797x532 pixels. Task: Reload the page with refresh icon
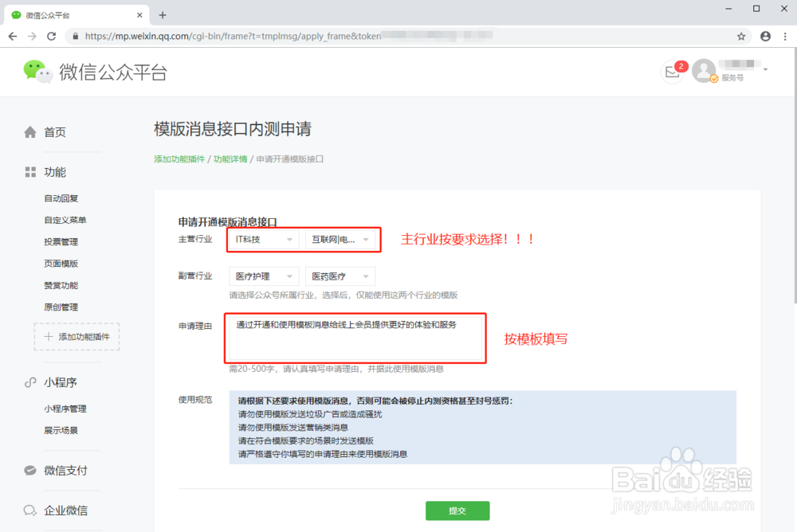[x=51, y=36]
